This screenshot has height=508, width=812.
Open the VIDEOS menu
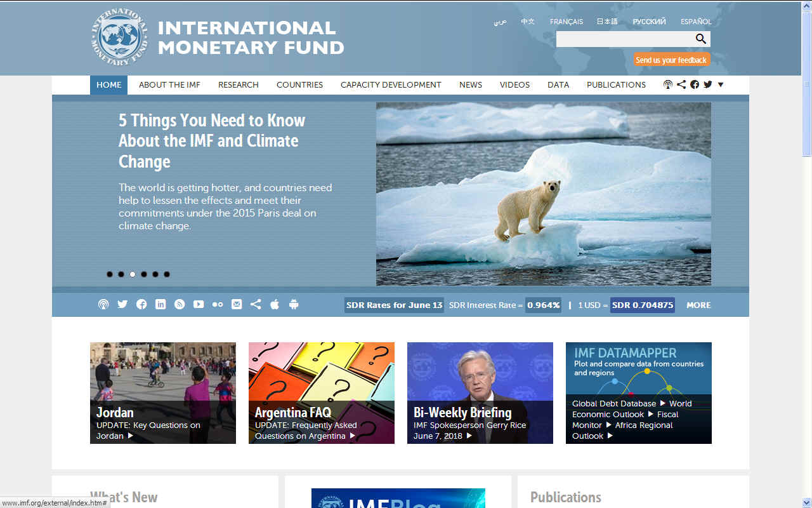(x=514, y=85)
